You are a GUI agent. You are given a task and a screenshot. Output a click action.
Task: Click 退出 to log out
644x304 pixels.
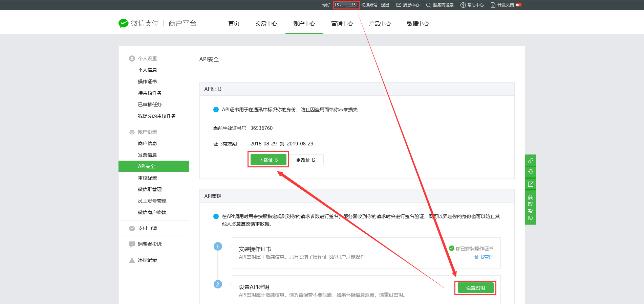[385, 5]
